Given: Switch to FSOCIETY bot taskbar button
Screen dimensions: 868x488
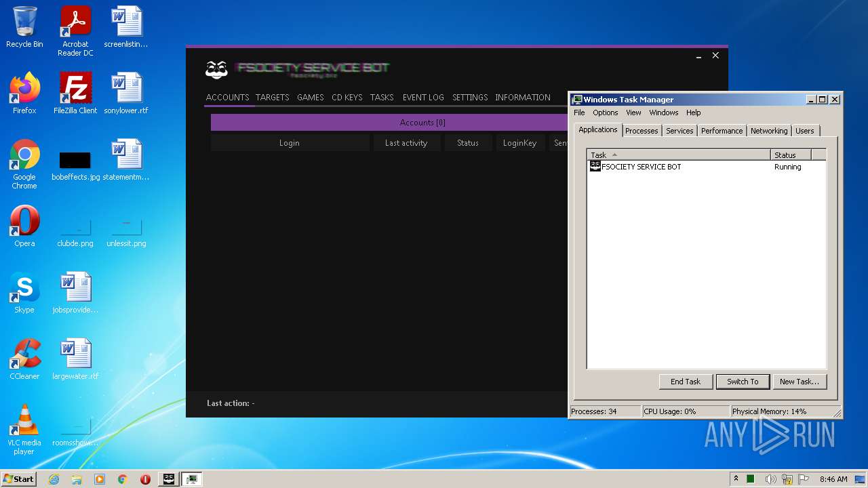Looking at the screenshot, I should pyautogui.click(x=169, y=479).
